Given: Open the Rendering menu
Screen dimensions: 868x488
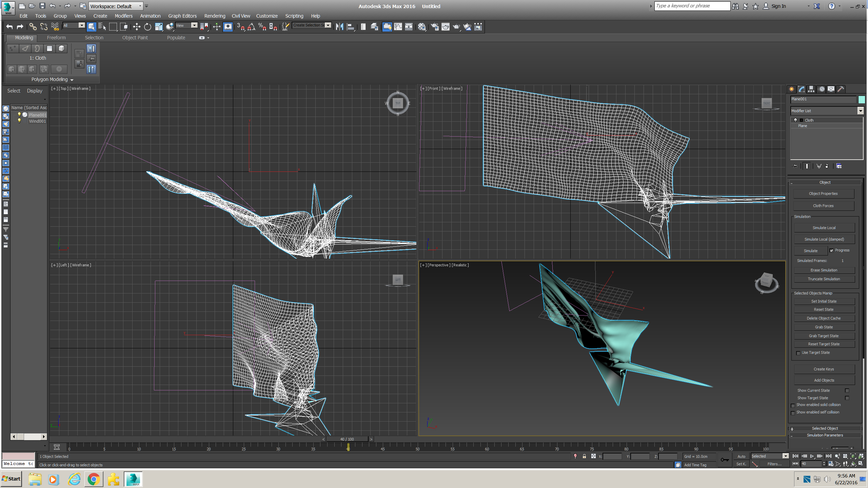Looking at the screenshot, I should (213, 16).
